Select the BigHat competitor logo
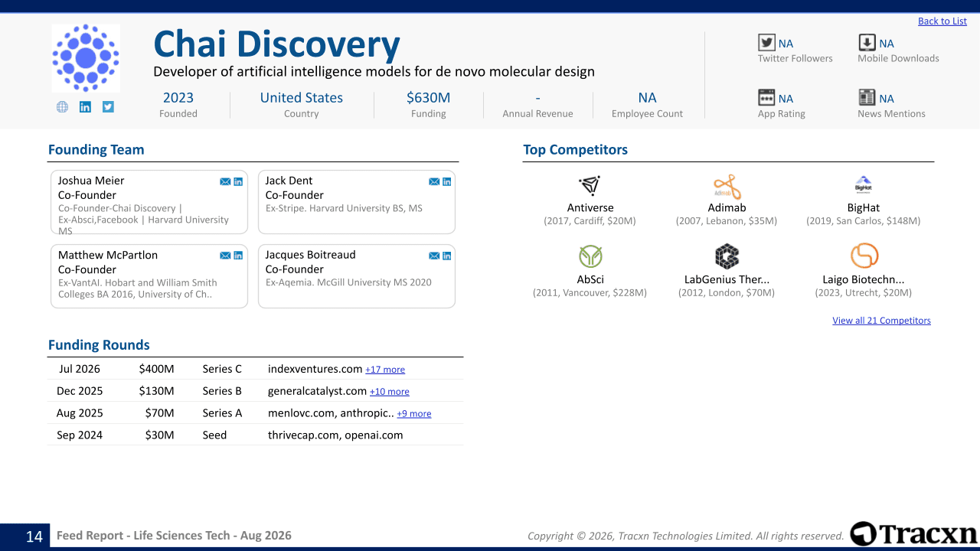The image size is (980, 551). click(863, 185)
